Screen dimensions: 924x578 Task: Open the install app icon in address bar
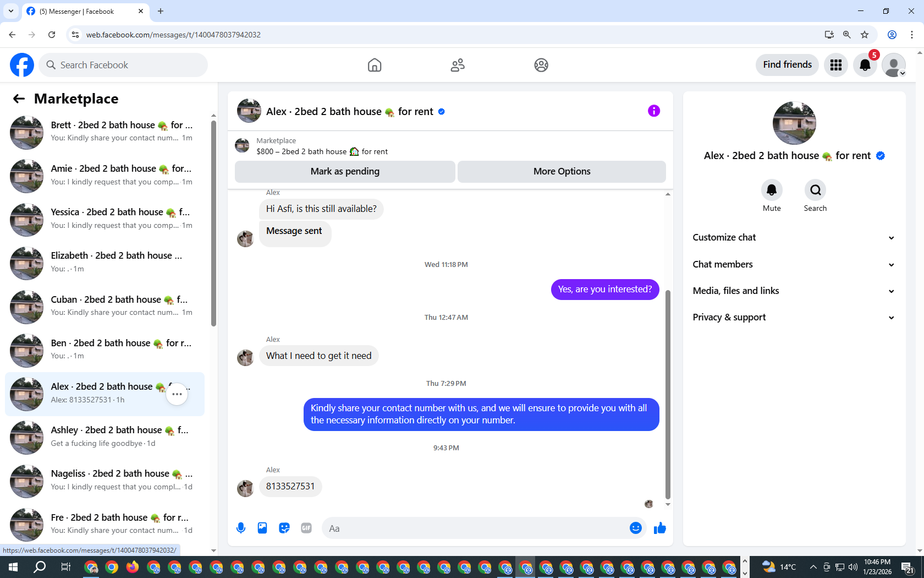pos(829,35)
